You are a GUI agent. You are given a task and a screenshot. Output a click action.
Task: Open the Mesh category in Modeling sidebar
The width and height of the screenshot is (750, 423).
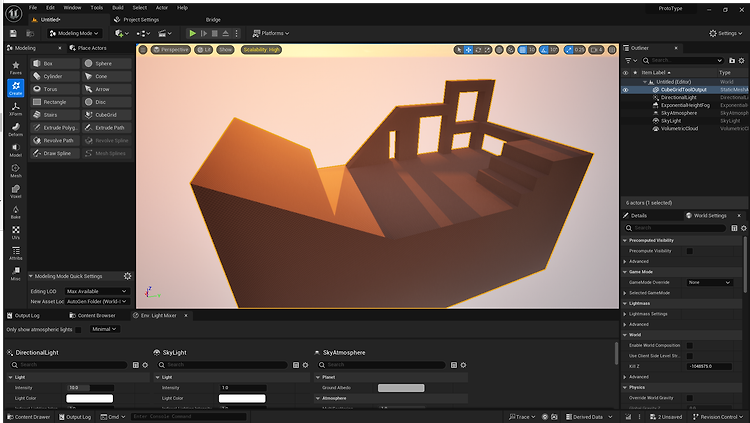(x=16, y=171)
